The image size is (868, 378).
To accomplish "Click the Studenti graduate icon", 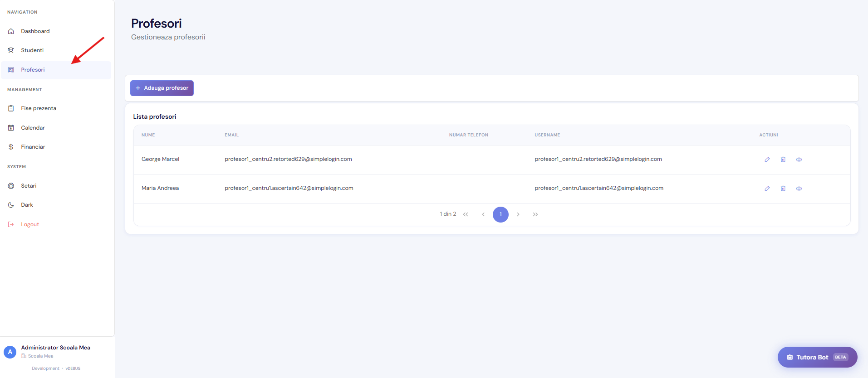I will point(11,50).
